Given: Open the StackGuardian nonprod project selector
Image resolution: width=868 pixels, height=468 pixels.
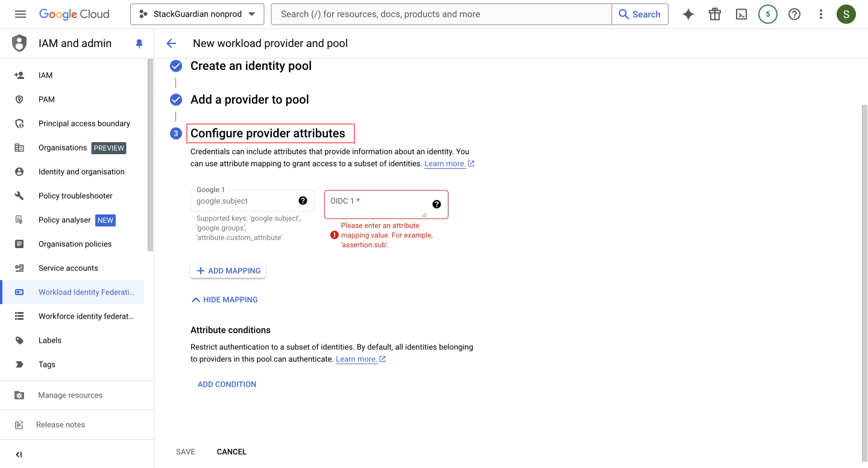Looking at the screenshot, I should (x=197, y=14).
